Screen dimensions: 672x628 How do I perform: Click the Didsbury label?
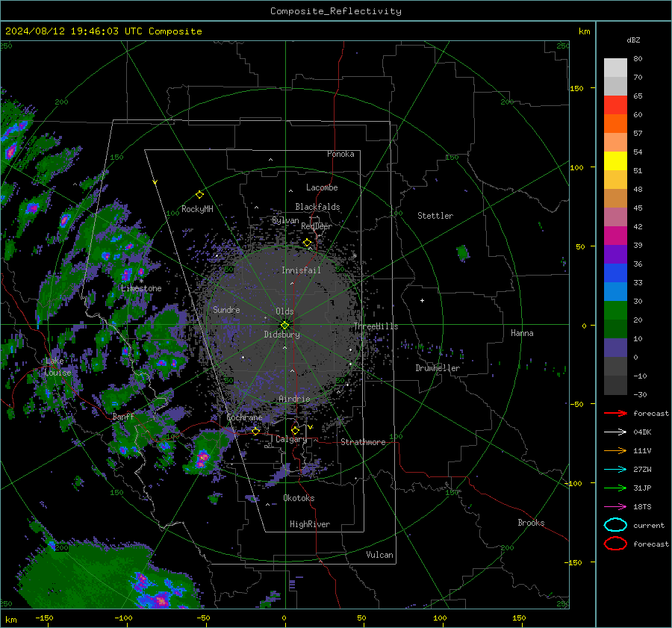pos(281,335)
